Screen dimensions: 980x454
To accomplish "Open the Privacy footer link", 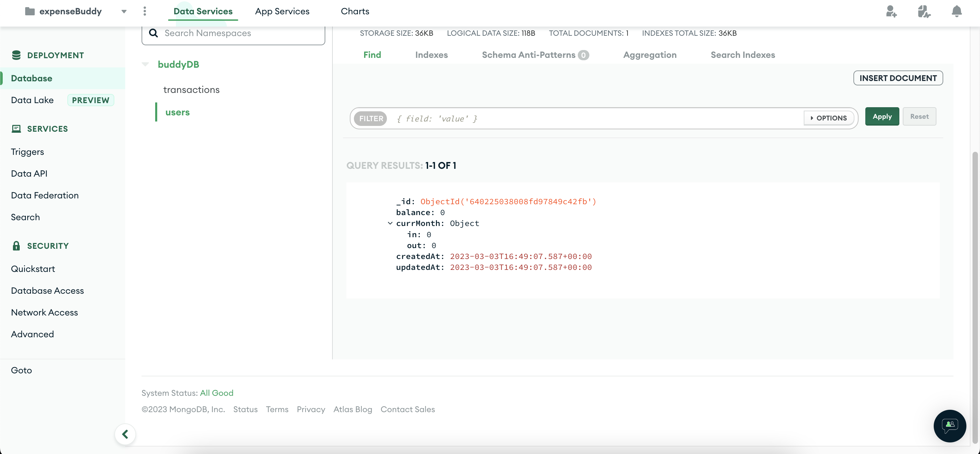I will click(x=311, y=409).
